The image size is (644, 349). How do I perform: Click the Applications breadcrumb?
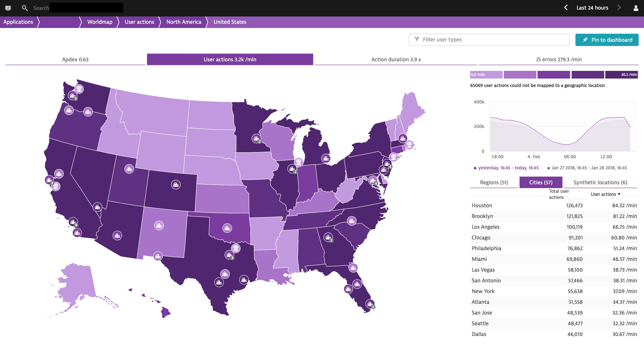pos(18,22)
